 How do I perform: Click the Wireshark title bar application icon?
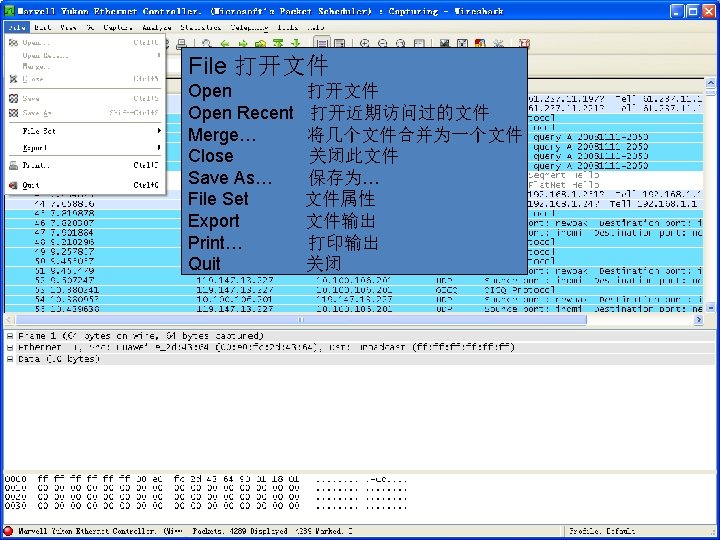[9, 11]
